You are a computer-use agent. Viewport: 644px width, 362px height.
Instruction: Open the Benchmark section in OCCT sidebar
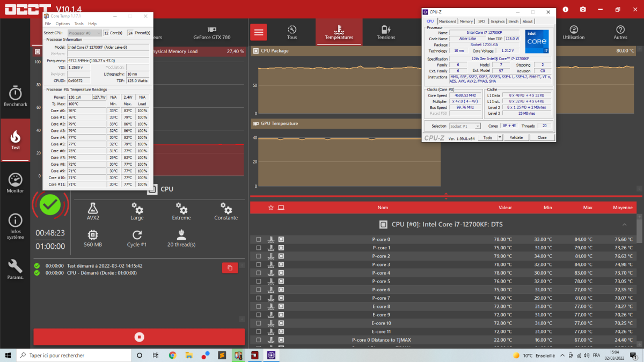pyautogui.click(x=16, y=95)
